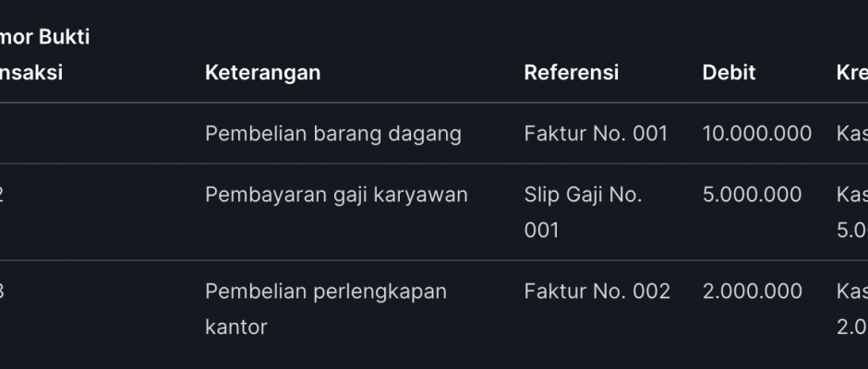Select the Pembayaran gaji karyawan description cell
The height and width of the screenshot is (369, 868).
(x=336, y=195)
